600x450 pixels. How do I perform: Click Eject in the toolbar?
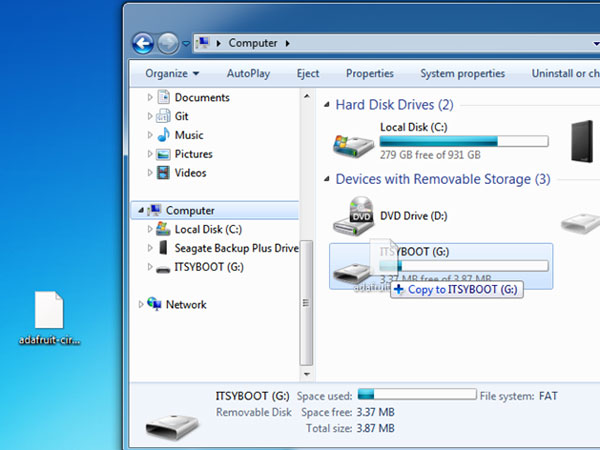pyautogui.click(x=308, y=73)
